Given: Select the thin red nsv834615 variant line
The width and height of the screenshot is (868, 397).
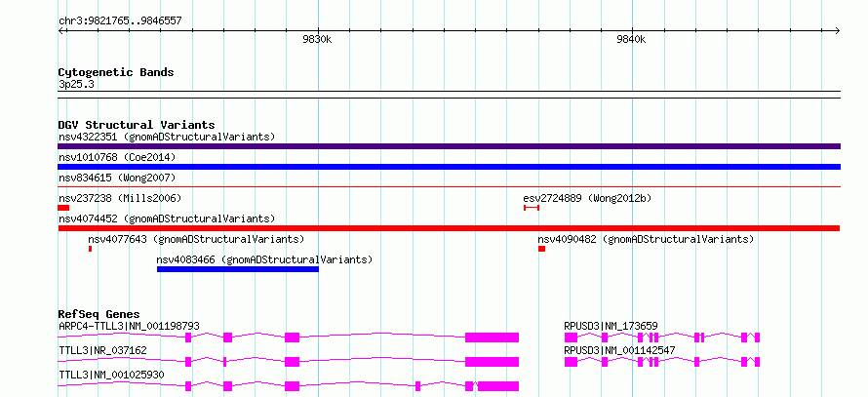Looking at the screenshot, I should point(449,187).
